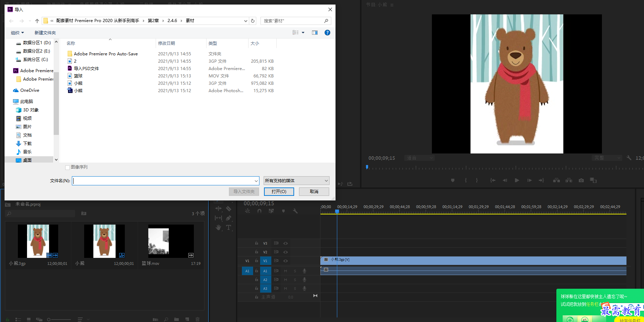Viewport: 644px width, 322px height.
Task: Switch Project panel to list view
Action: click(18, 320)
